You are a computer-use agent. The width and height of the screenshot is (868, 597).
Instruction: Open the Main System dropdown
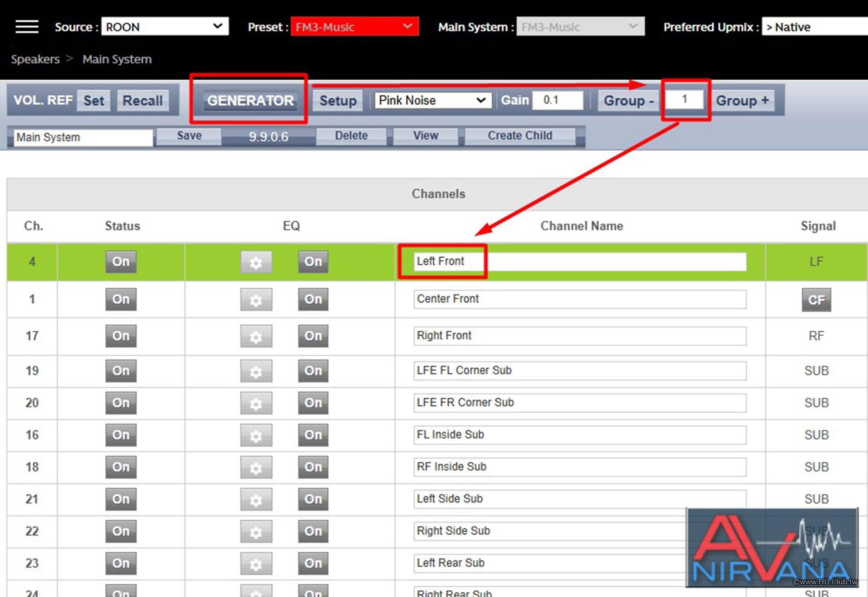[580, 27]
